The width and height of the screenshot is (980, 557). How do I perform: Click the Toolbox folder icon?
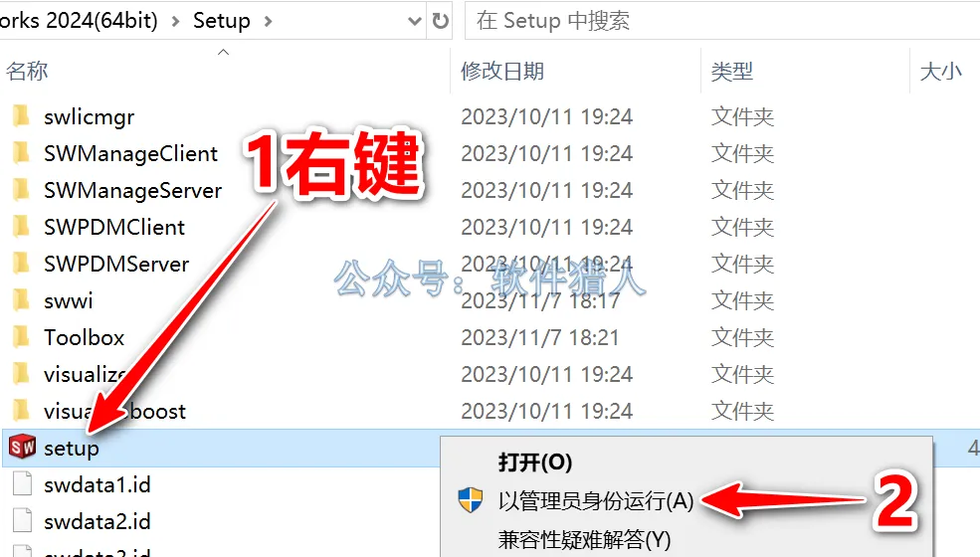pyautogui.click(x=21, y=337)
